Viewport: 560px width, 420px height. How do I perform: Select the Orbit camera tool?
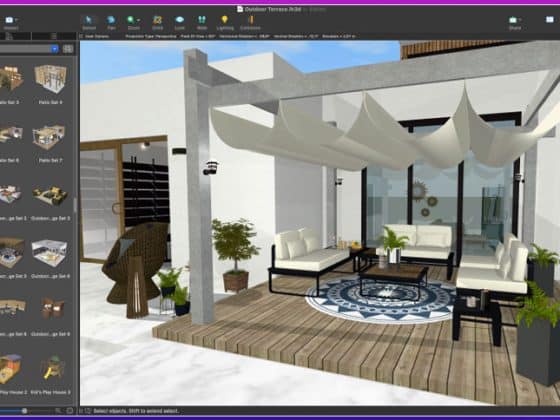coord(158,22)
